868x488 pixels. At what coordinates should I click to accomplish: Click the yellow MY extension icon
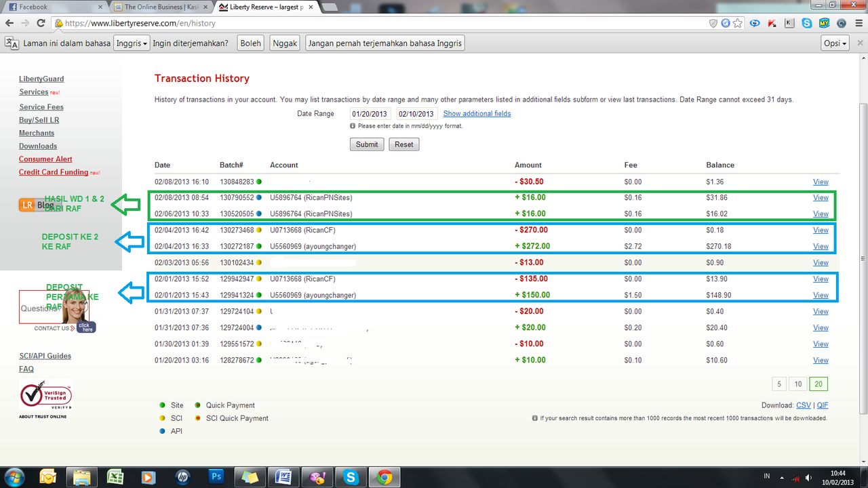point(824,23)
